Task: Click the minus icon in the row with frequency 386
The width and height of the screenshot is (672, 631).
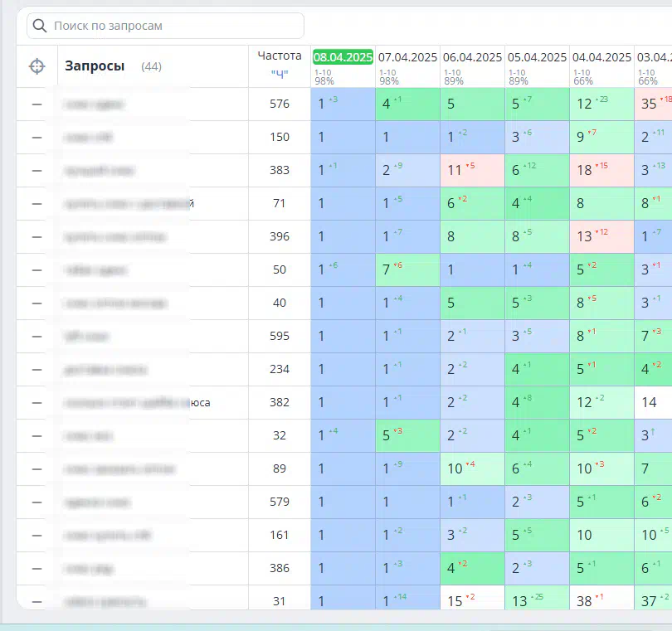Action: (37, 569)
